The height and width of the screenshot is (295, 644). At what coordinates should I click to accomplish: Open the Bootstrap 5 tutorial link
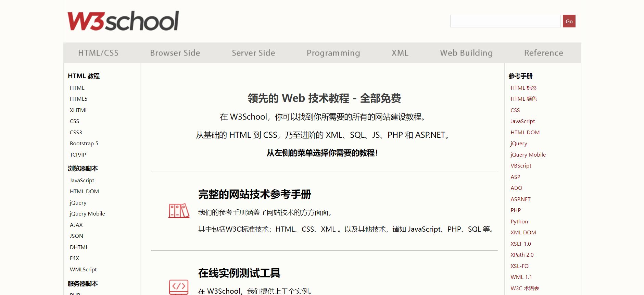coord(84,144)
